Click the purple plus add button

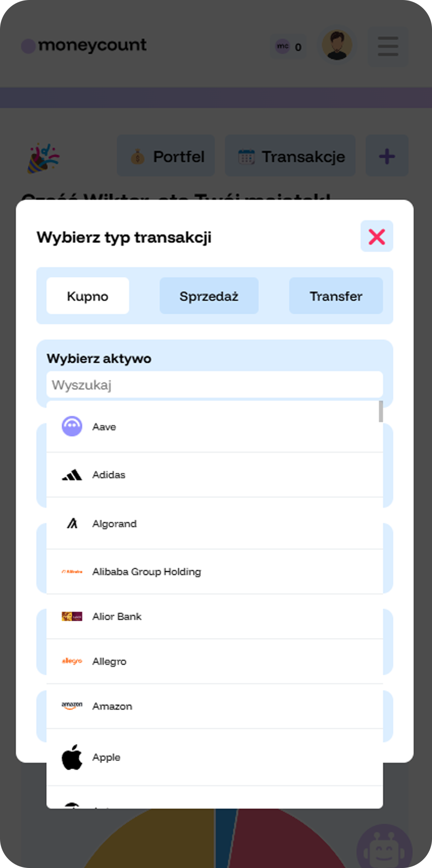pos(387,156)
